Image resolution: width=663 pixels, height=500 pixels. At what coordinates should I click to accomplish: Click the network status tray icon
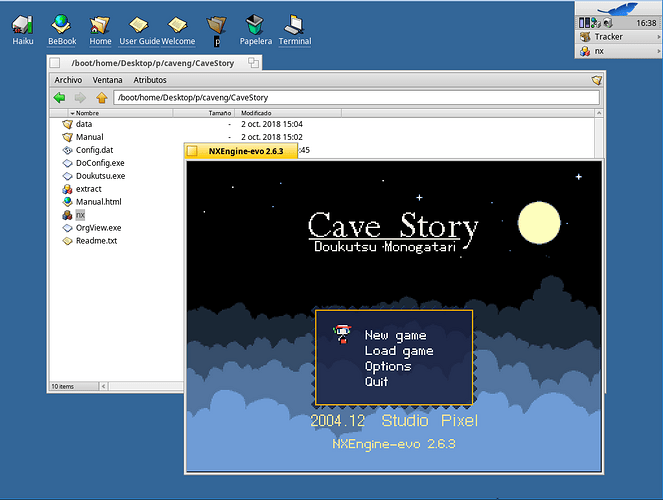pyautogui.click(x=596, y=23)
